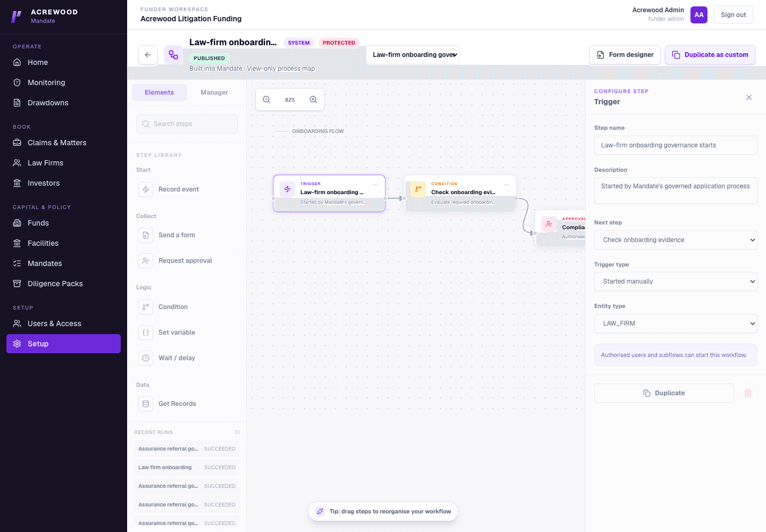Select the Check onboarding evidence condition node
This screenshot has height=532, width=766.
(460, 193)
